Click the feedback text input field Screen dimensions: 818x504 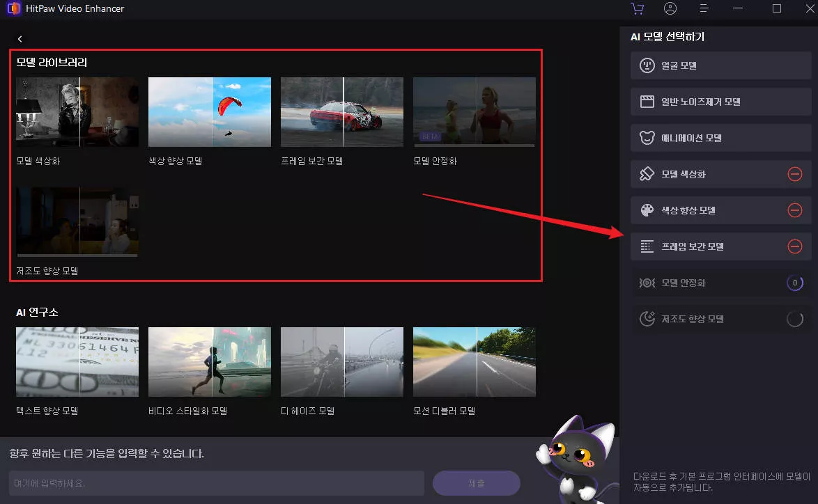[217, 482]
